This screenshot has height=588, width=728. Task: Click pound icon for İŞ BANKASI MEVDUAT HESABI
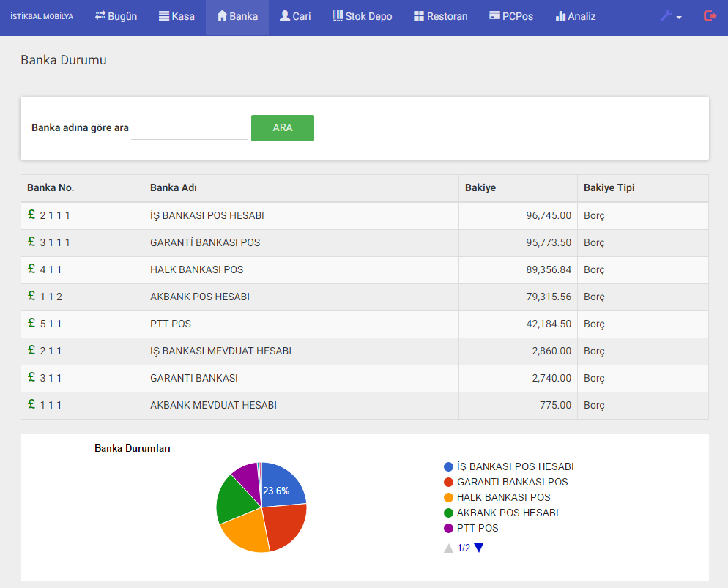[x=31, y=351]
